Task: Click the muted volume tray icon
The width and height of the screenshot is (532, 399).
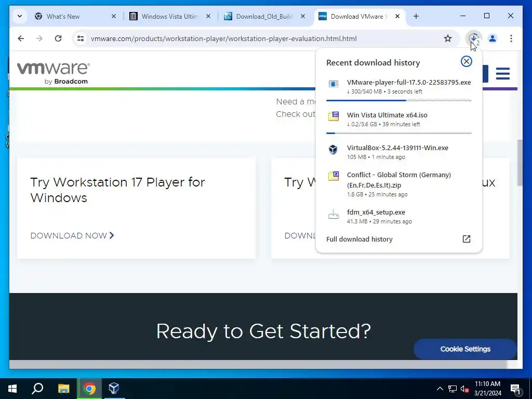Action: [x=464, y=389]
